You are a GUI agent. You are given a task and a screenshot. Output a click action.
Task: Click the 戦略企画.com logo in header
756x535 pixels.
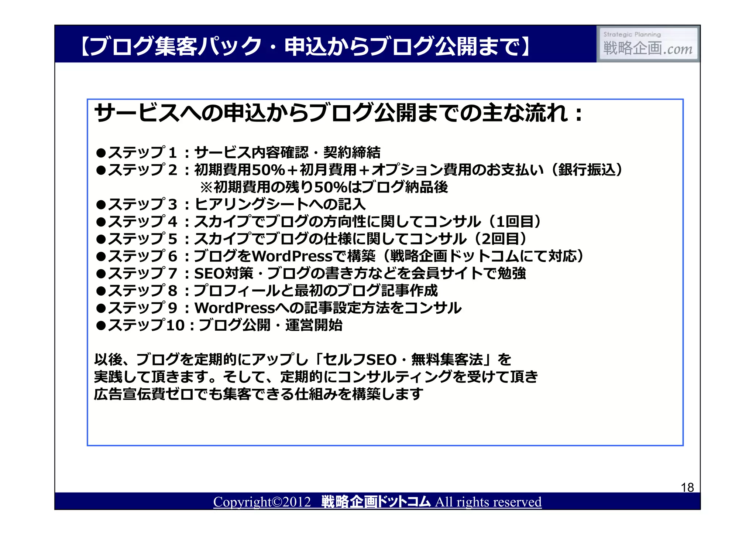(648, 44)
